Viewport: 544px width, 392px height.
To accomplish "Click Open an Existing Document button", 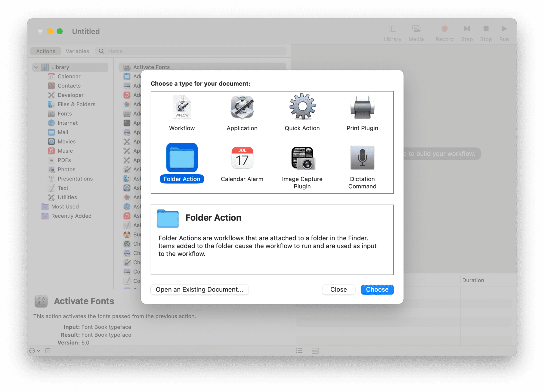I will click(x=199, y=289).
